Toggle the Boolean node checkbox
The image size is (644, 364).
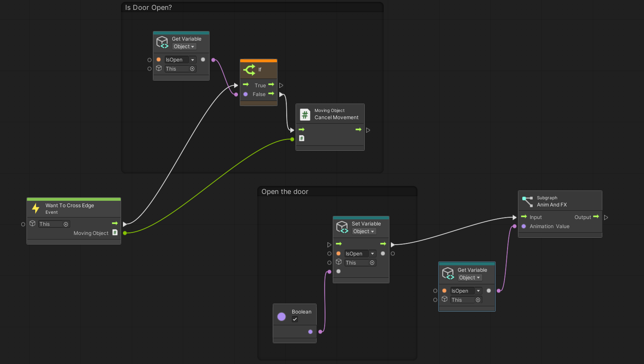pyautogui.click(x=295, y=319)
